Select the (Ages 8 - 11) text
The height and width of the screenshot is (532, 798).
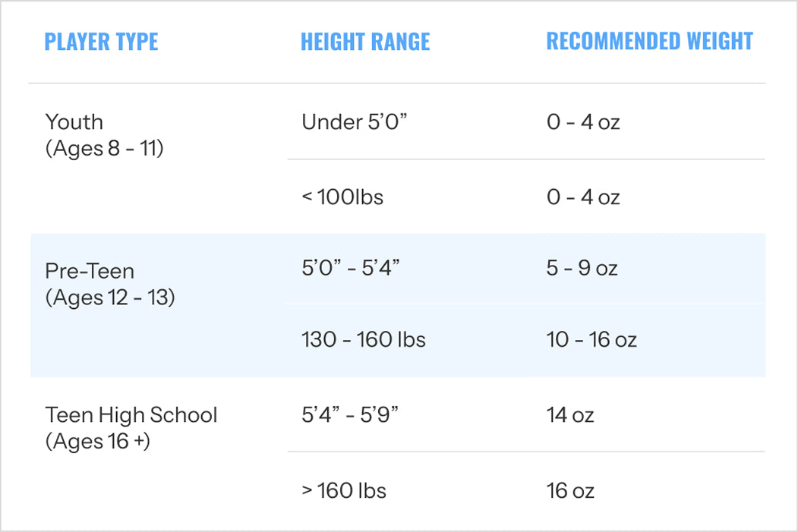(x=105, y=149)
